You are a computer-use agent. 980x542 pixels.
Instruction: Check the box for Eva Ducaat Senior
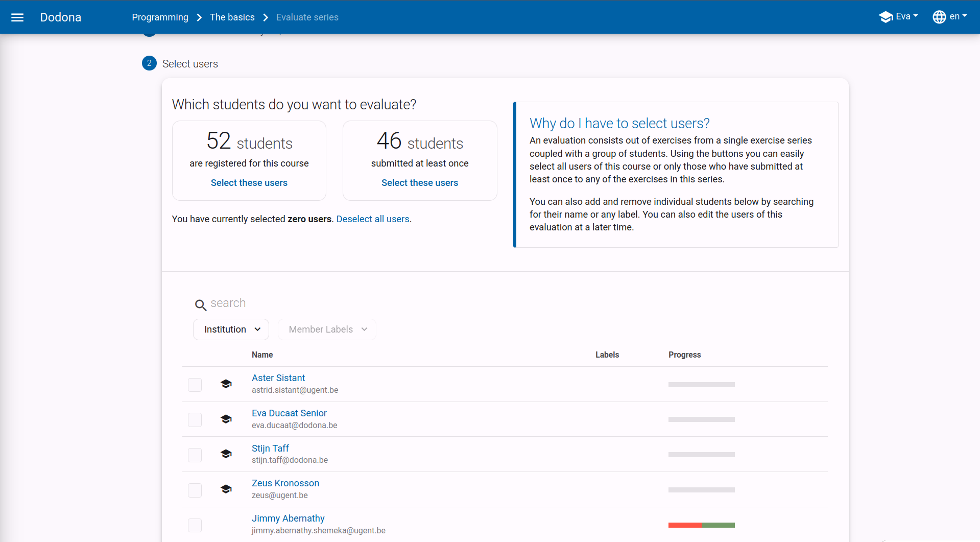coord(195,420)
